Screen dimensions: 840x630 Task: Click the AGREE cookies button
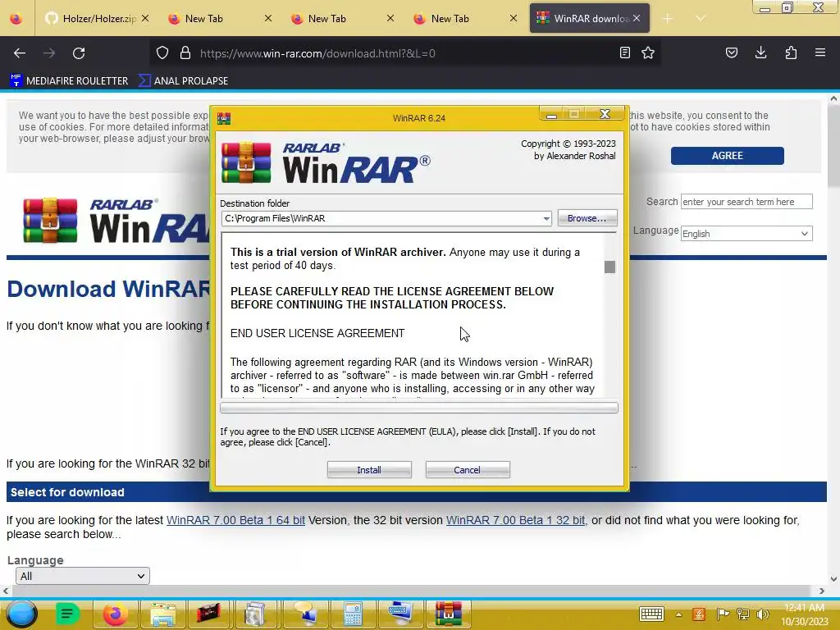point(727,155)
